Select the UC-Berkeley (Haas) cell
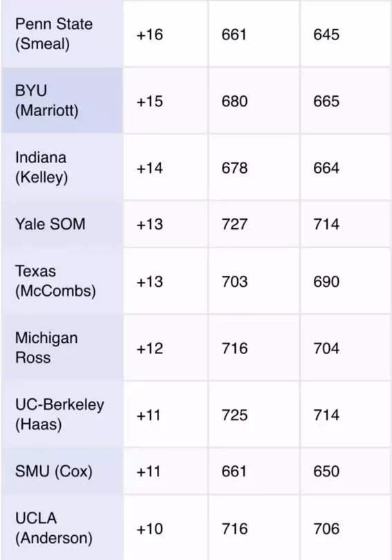The height and width of the screenshot is (560, 392). point(62,414)
